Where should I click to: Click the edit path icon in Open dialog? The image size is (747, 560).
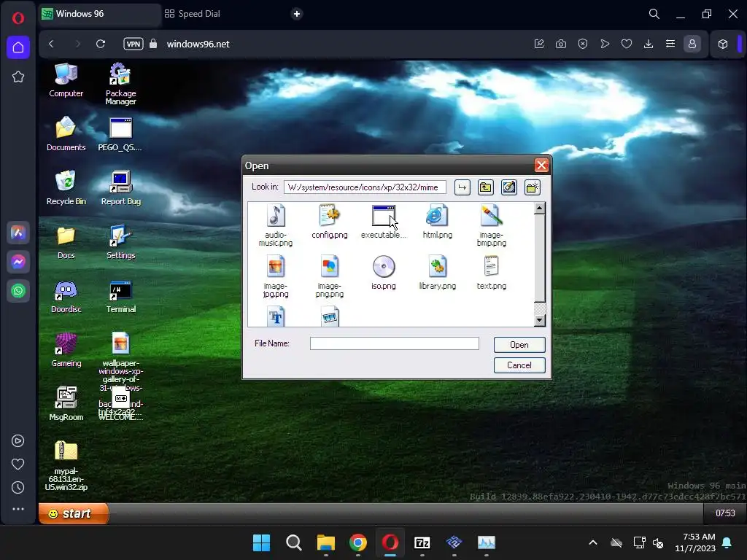point(508,187)
